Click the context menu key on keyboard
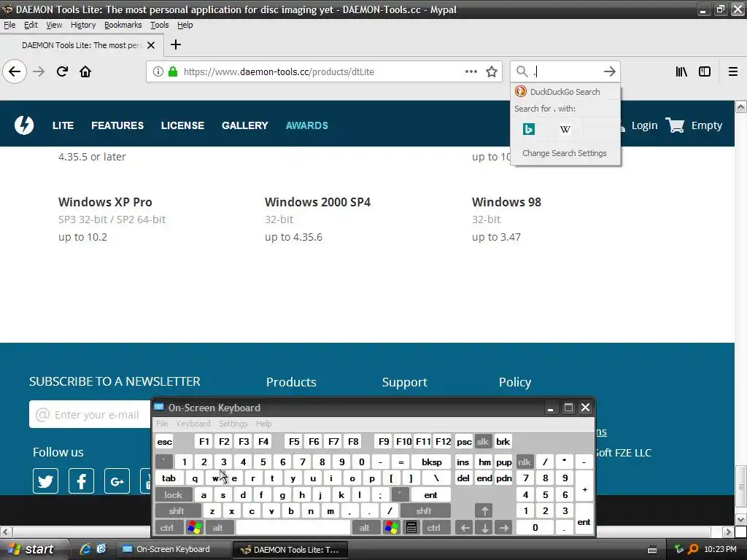Viewport: 747px width, 560px height. [x=411, y=528]
